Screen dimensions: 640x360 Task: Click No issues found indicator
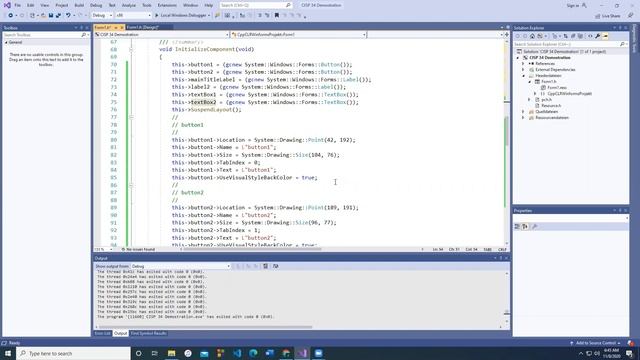[138, 249]
